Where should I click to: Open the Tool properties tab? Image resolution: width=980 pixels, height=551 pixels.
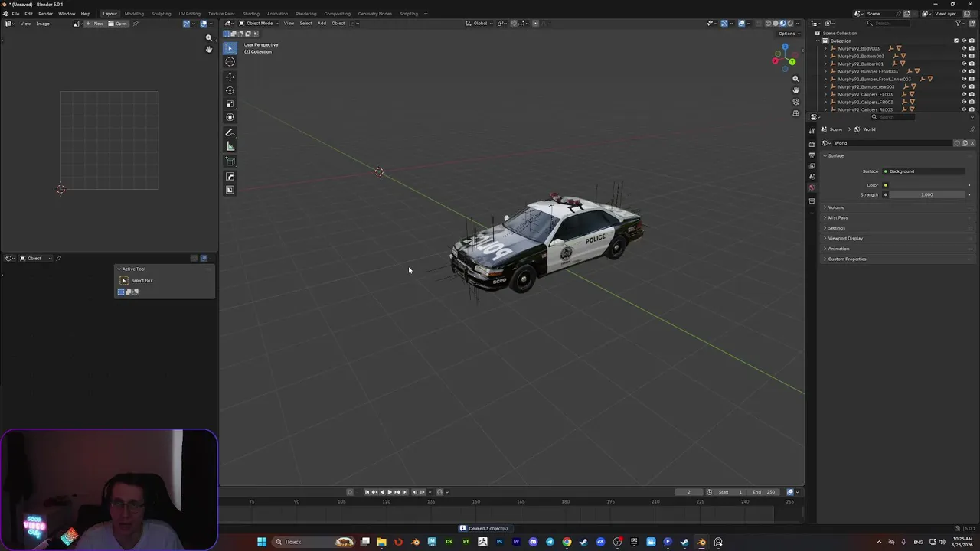click(x=812, y=131)
